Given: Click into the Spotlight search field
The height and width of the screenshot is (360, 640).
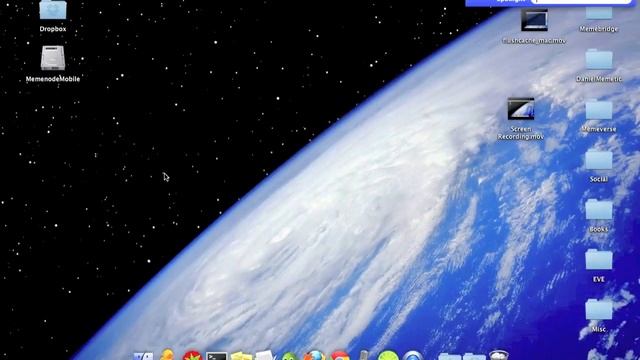Looking at the screenshot, I should pyautogui.click(x=581, y=2).
